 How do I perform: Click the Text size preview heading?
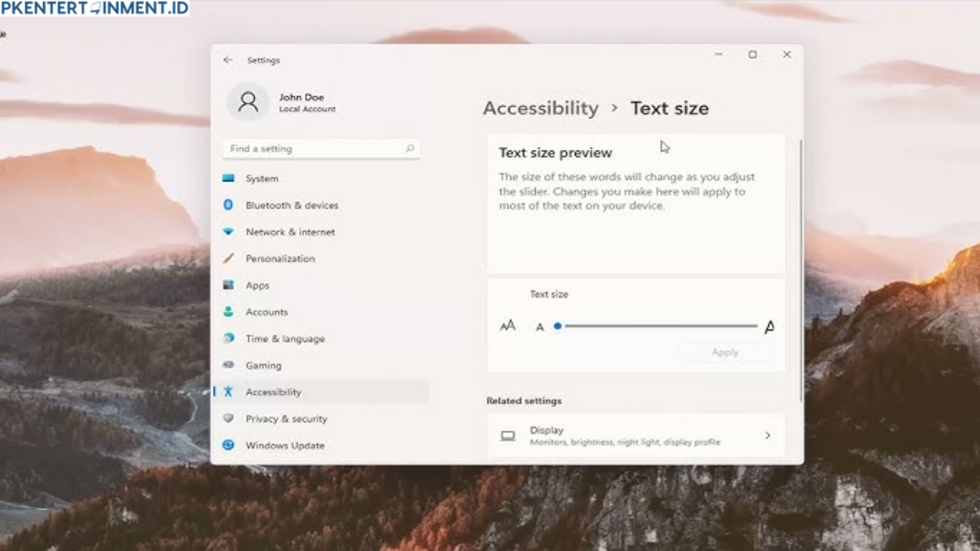point(555,153)
